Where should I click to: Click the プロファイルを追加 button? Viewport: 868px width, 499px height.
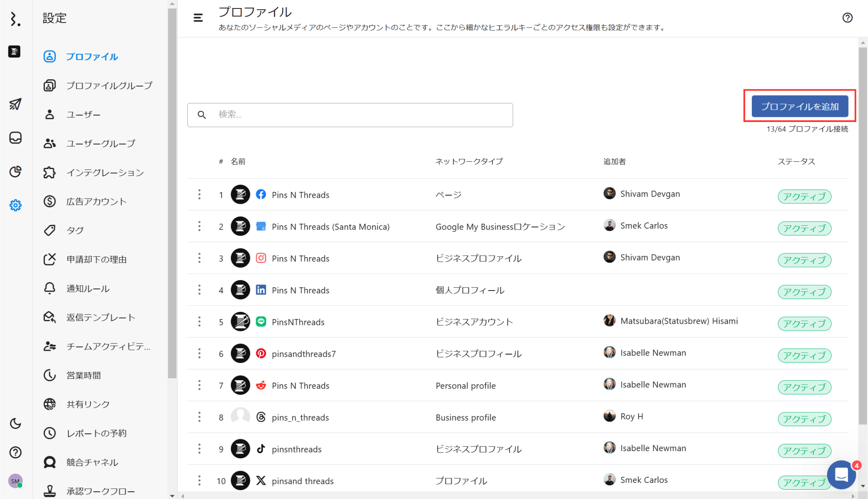pos(800,106)
